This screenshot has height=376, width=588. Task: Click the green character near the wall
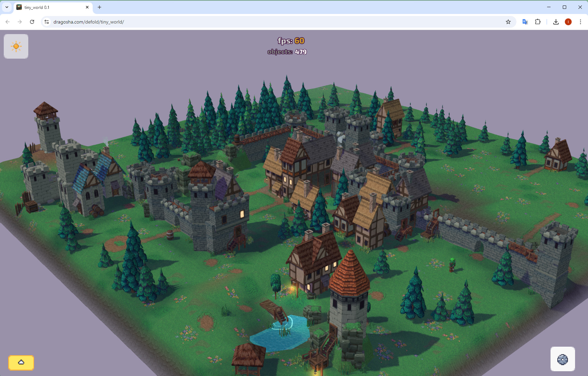452,265
